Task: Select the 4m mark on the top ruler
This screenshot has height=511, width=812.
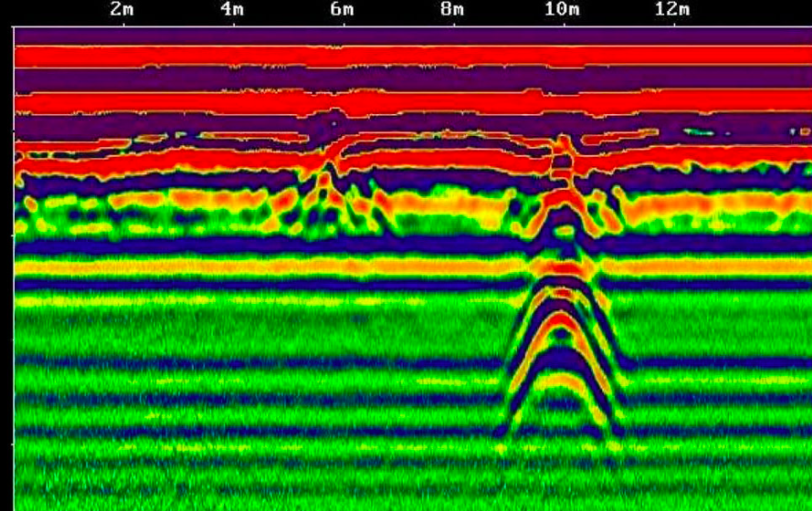Action: [x=232, y=10]
